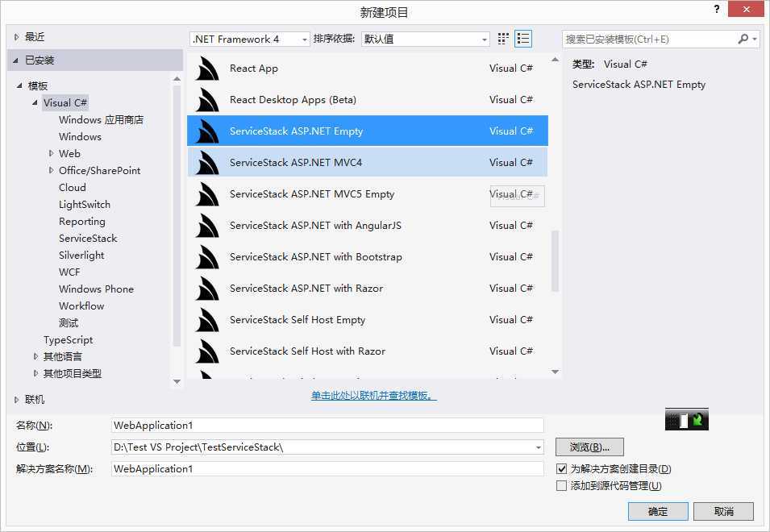Click the ServiceStack ASP.NET Empty template icon
The height and width of the screenshot is (532, 770).
click(x=206, y=131)
